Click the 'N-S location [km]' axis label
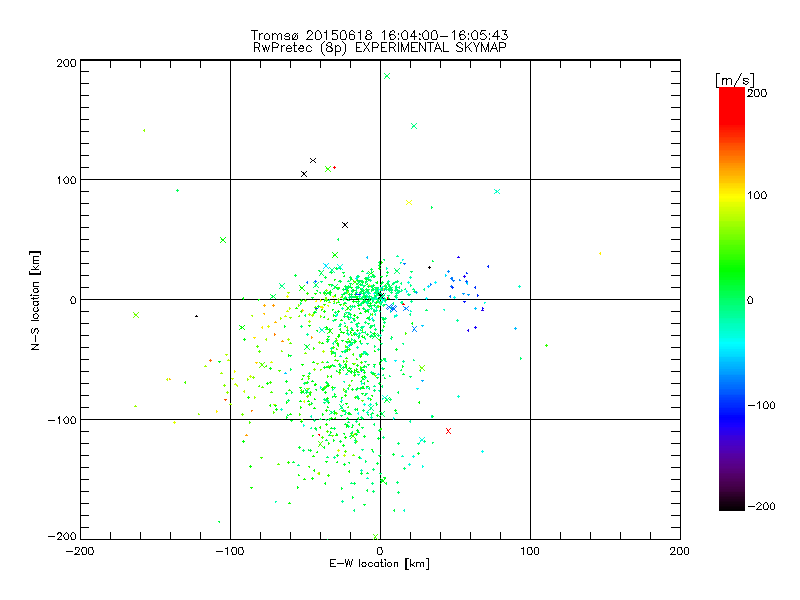Screen dimensions: 800x600 [x=35, y=301]
